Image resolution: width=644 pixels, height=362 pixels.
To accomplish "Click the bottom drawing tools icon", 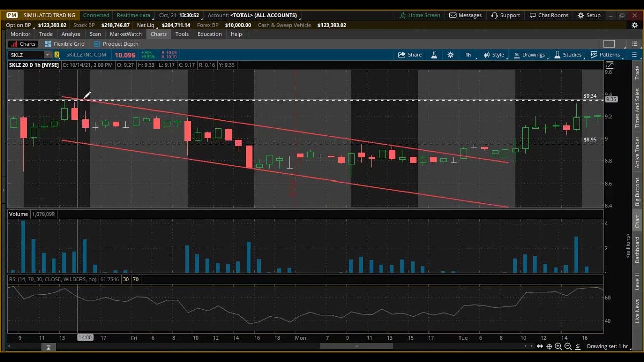I will click(x=578, y=346).
